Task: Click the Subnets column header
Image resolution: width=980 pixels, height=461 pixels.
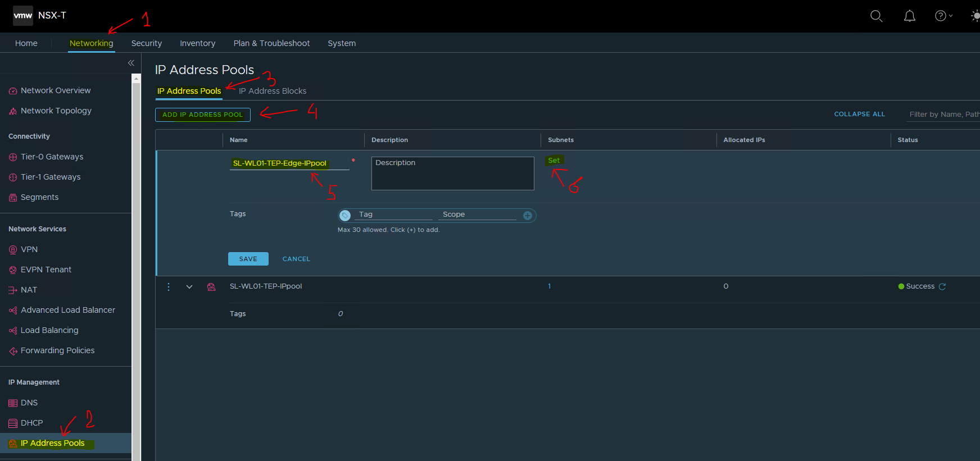Action: click(x=561, y=140)
